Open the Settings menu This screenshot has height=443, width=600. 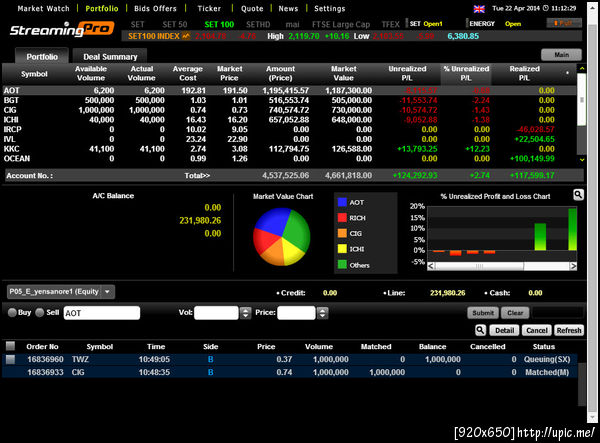click(329, 8)
